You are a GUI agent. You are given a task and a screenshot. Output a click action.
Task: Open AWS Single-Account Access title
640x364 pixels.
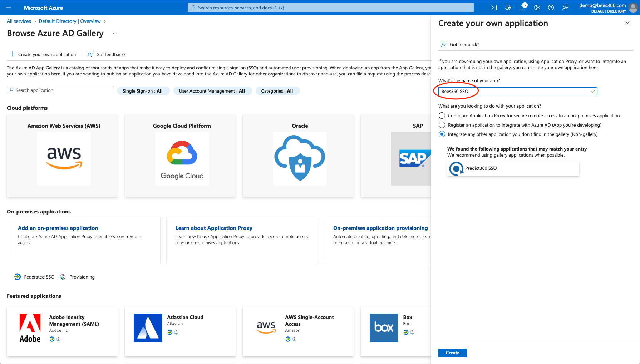310,320
